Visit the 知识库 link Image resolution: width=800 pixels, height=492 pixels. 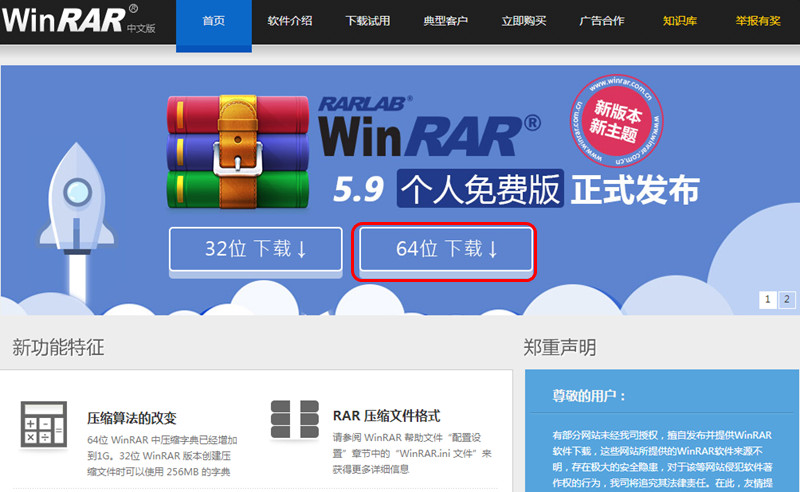pos(680,21)
